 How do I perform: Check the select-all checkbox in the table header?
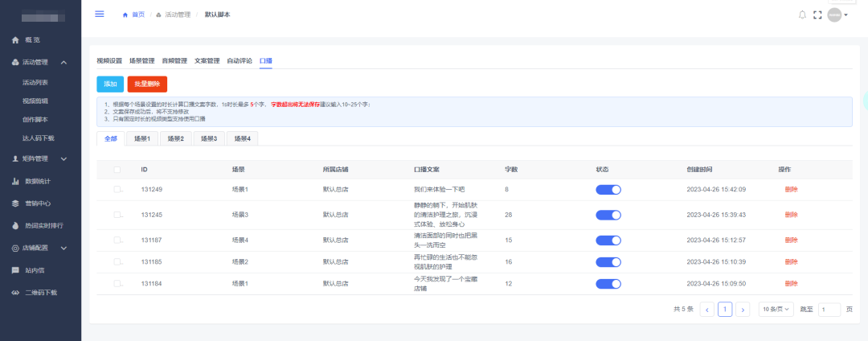click(117, 170)
